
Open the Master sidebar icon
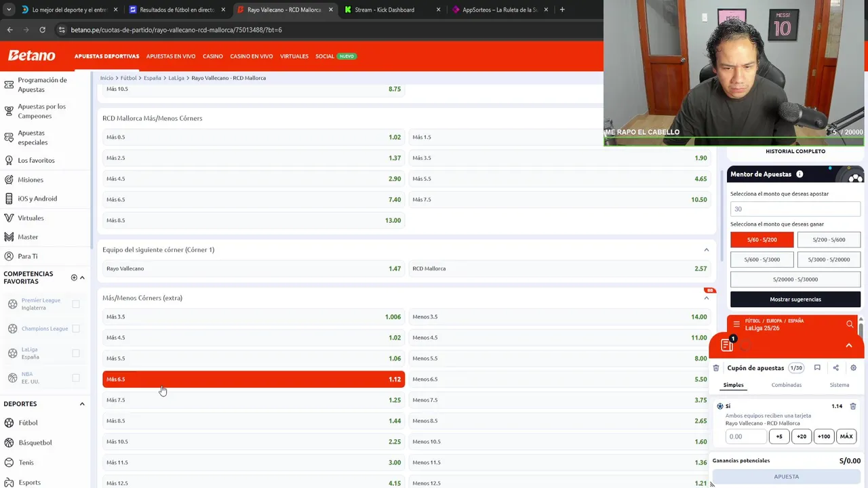[x=9, y=237]
